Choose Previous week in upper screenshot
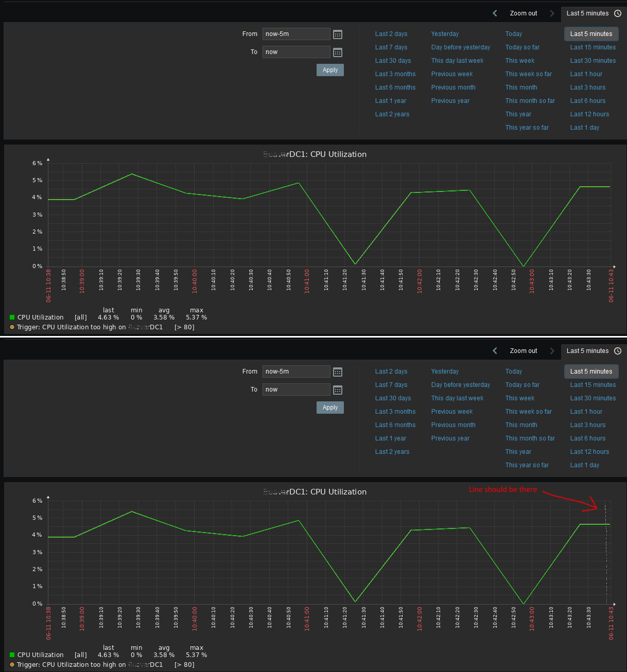 tap(452, 74)
